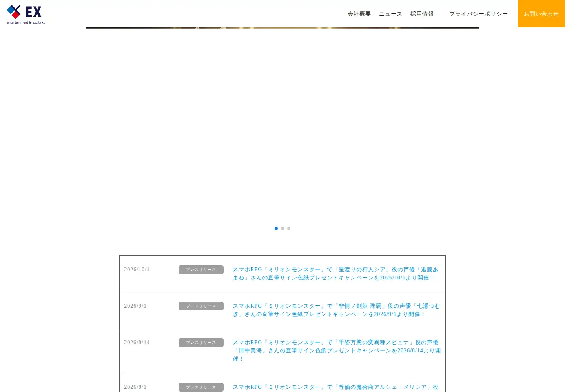Click the date text 2026/8/1
Viewport: 565px width, 392px height.
135,387
